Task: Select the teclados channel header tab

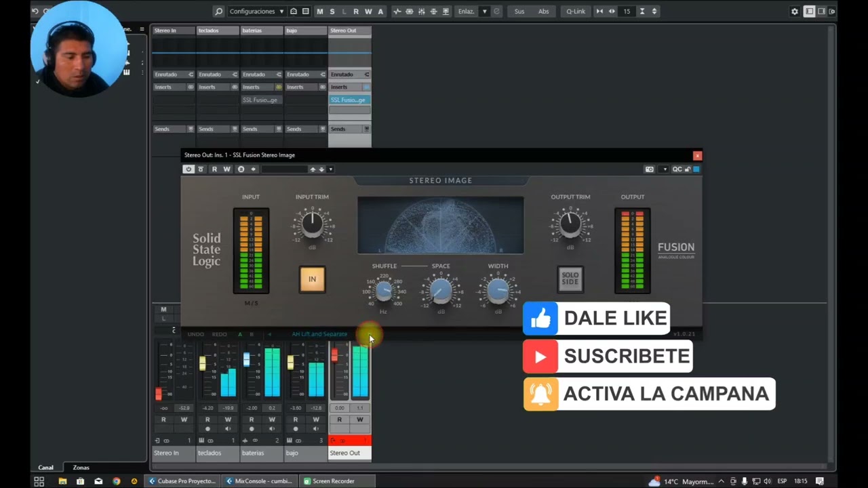Action: point(218,30)
